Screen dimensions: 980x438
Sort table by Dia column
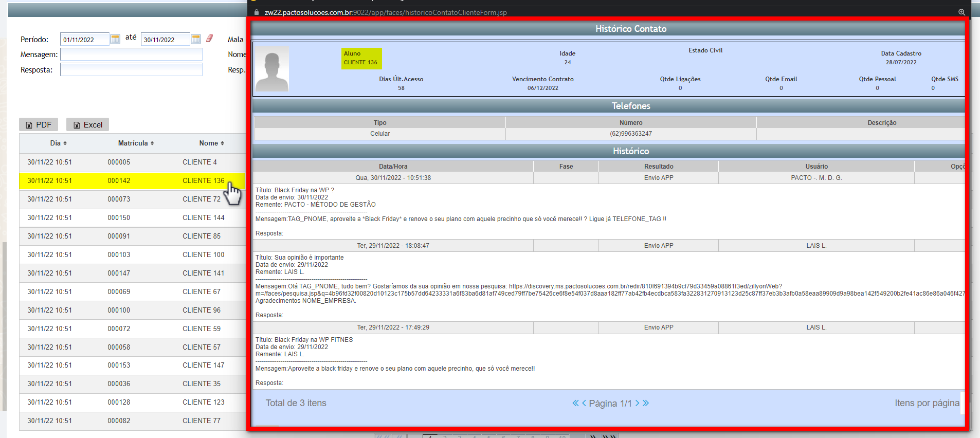(x=58, y=143)
